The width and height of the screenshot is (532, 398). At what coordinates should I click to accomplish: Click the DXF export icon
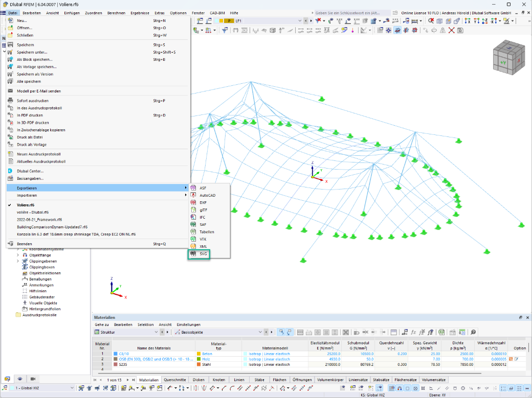click(x=193, y=203)
